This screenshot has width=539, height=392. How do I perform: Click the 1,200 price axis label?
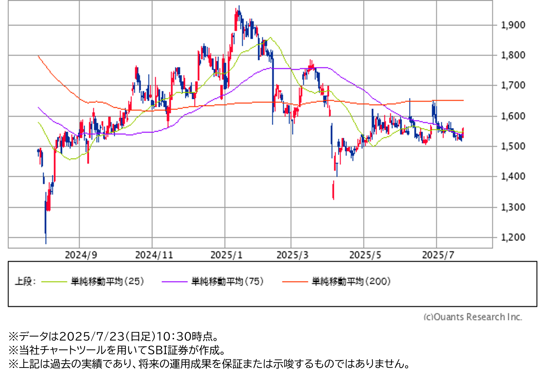(x=513, y=237)
